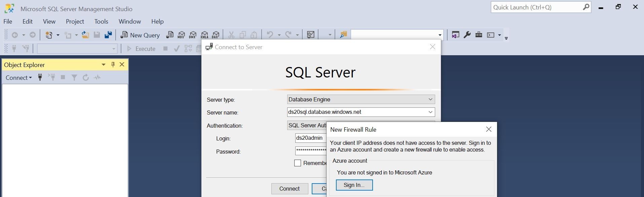Close the Object Explorer panel
The height and width of the screenshot is (197, 644).
[x=122, y=64]
